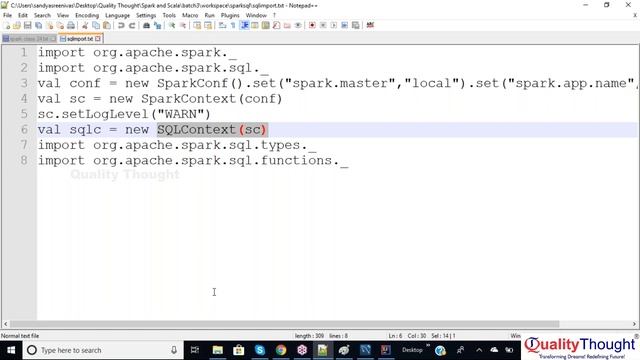Click the Copy toolbar icon
640x360 pixels.
96,25
